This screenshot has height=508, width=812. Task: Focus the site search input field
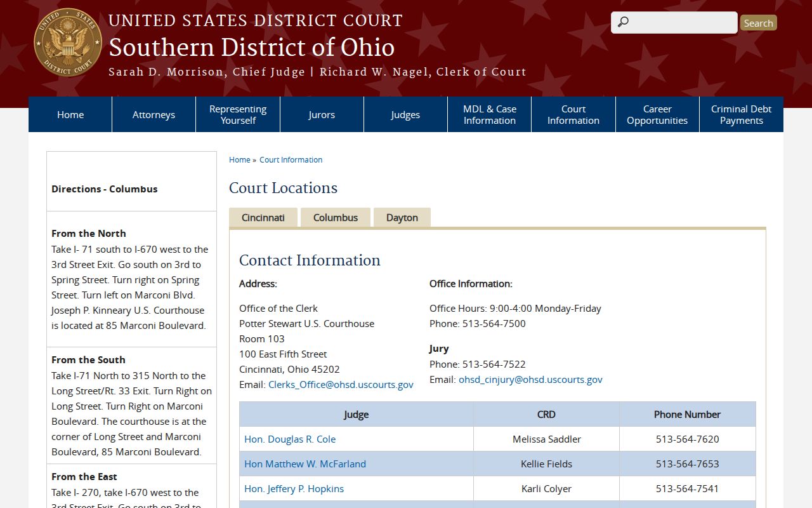point(674,22)
